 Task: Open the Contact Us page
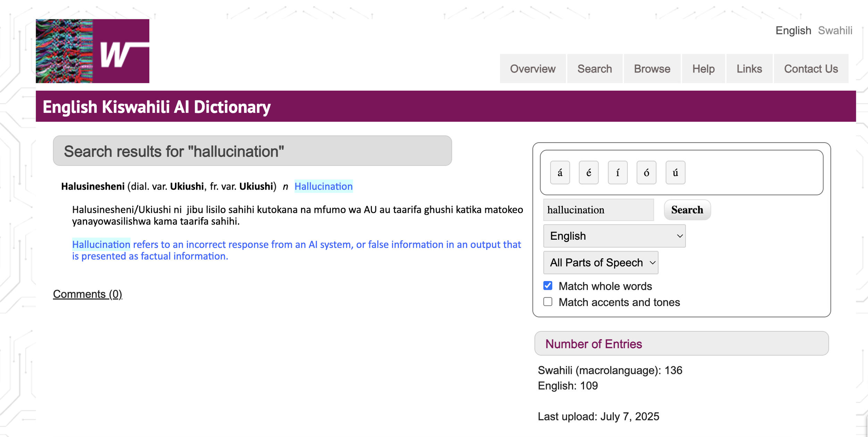click(811, 68)
